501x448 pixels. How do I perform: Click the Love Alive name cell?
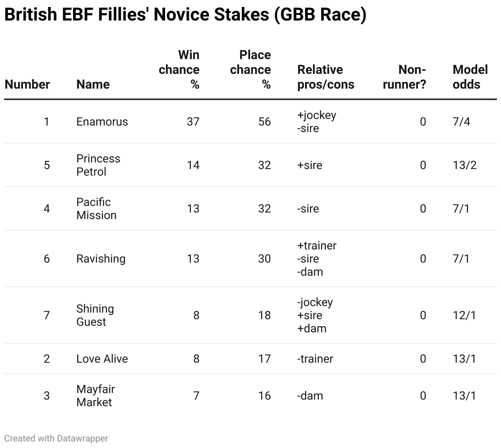[102, 359]
